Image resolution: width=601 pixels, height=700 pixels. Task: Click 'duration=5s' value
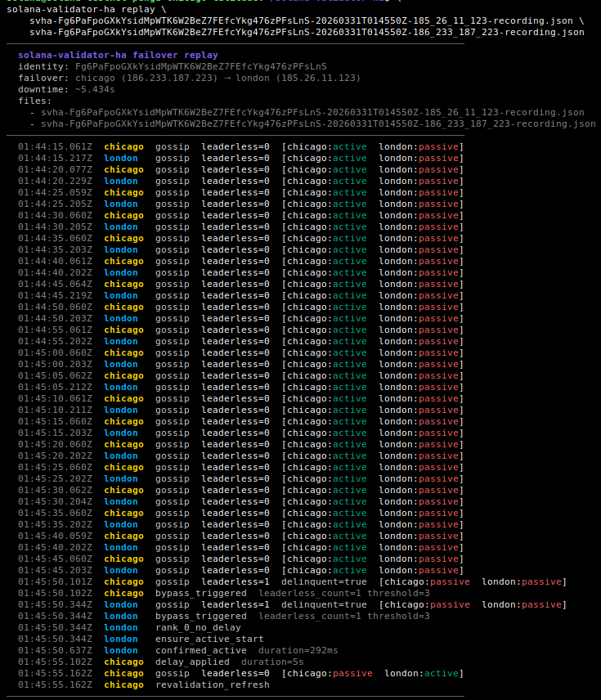(x=272, y=662)
